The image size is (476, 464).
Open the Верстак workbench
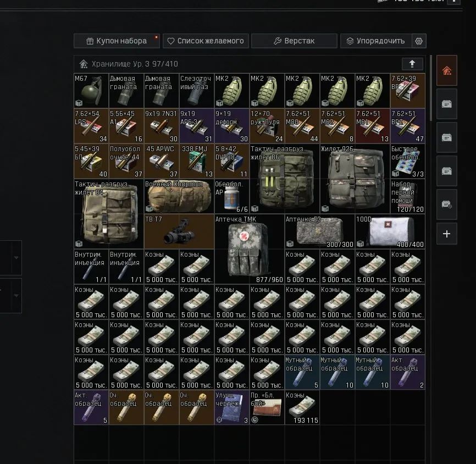[x=294, y=41]
